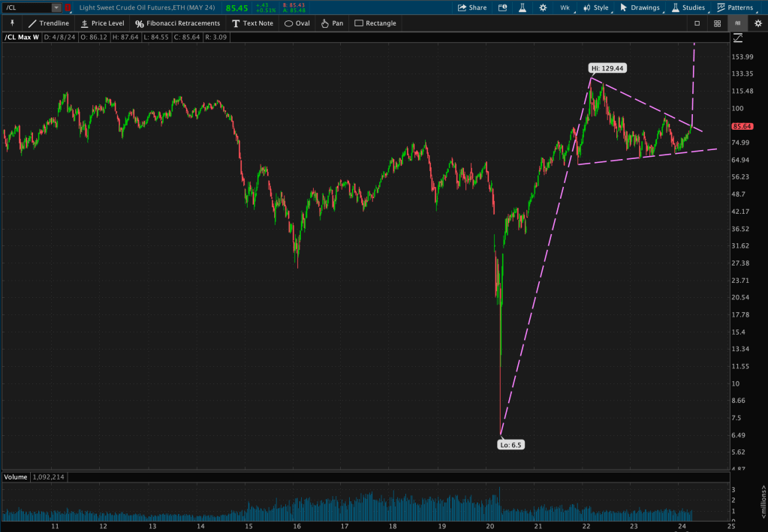Pick the Oval drawing tool
Image resolution: width=768 pixels, height=532 pixels.
[x=297, y=23]
